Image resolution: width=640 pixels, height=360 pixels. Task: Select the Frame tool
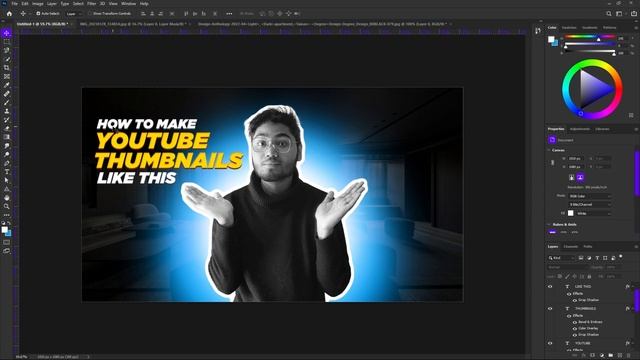[7, 76]
